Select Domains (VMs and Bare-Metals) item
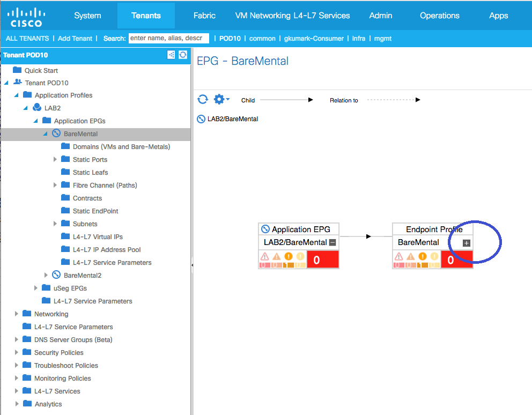The image size is (532, 415). 121,147
